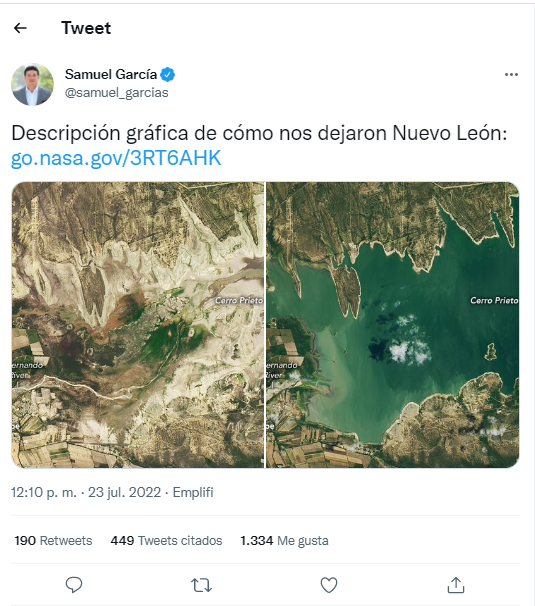Like the tweet with heart icon
The height and width of the screenshot is (606, 535).
[329, 585]
